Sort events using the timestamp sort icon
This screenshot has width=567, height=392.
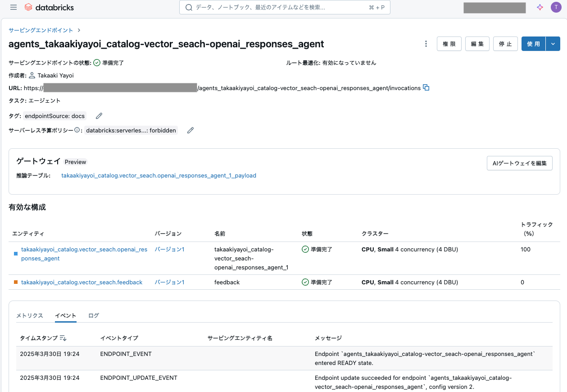click(63, 338)
